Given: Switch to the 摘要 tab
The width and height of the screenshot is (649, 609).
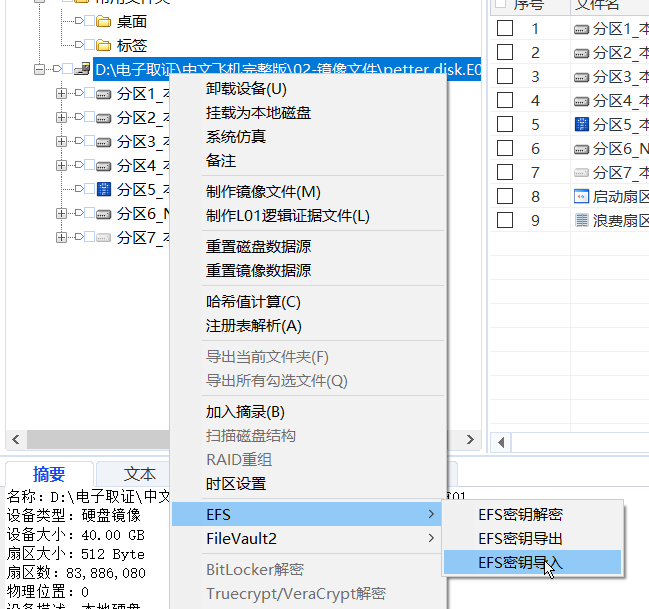Looking at the screenshot, I should [x=49, y=474].
